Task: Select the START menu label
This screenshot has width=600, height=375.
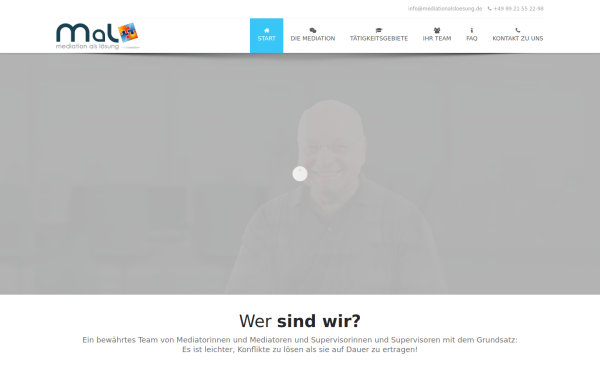Action: pyautogui.click(x=267, y=38)
